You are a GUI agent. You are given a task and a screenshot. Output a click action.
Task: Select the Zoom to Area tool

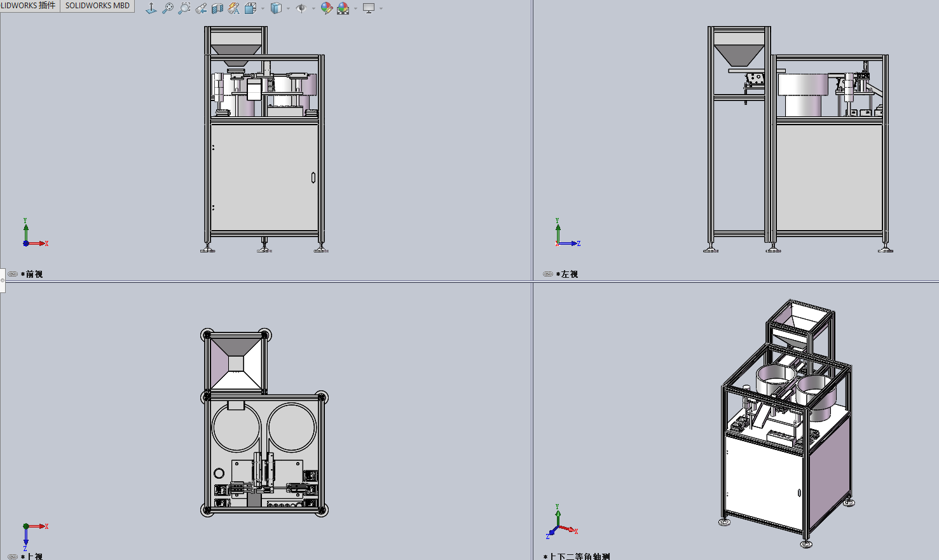point(184,8)
